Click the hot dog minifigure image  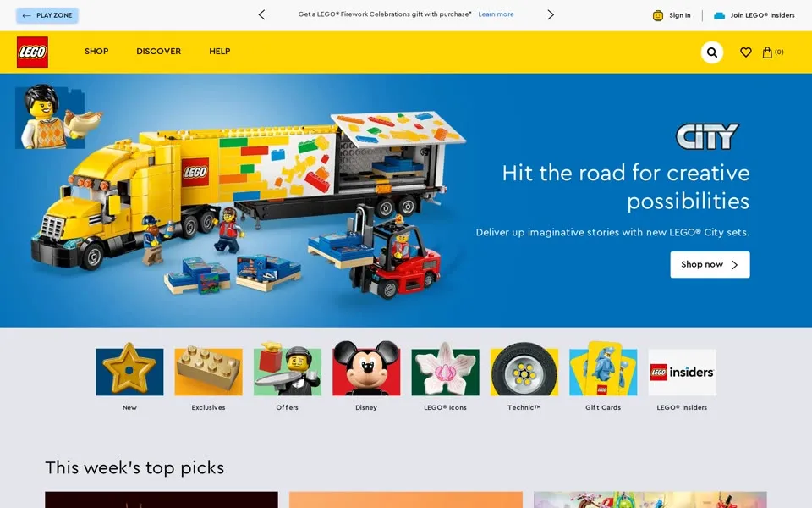pos(58,117)
